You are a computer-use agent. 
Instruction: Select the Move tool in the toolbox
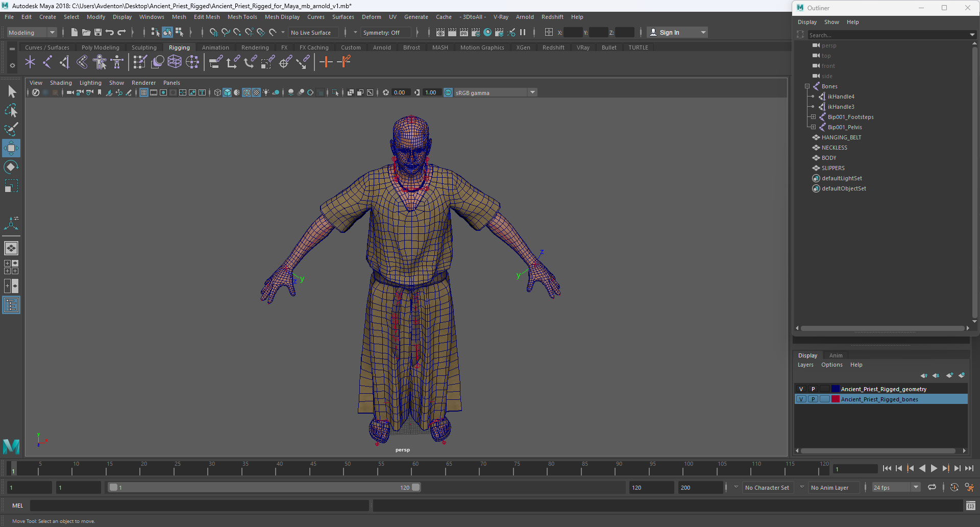11,149
